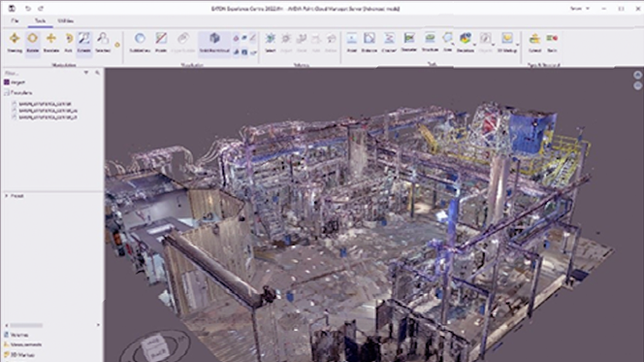The width and height of the screenshot is (644, 362).
Task: Click the 3D Markup tool icon
Action: (x=507, y=38)
